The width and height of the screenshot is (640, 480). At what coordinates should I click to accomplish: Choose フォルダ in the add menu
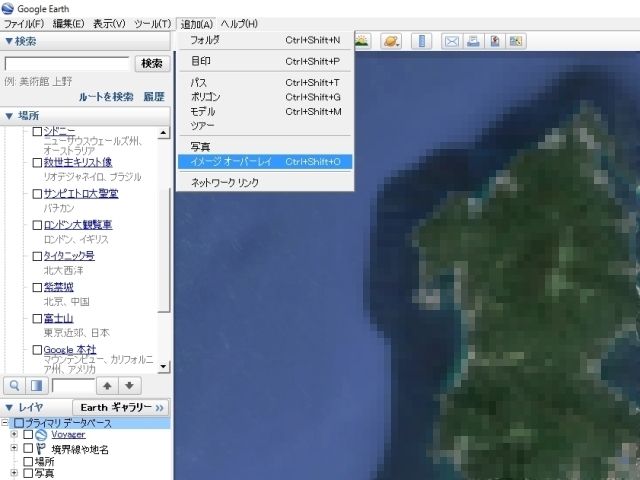click(x=265, y=40)
